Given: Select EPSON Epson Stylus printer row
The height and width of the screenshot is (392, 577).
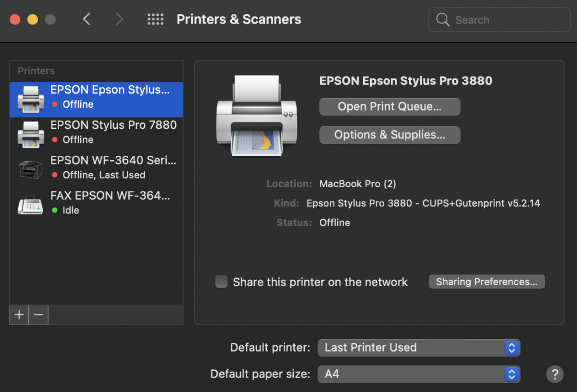Looking at the screenshot, I should coord(96,100).
